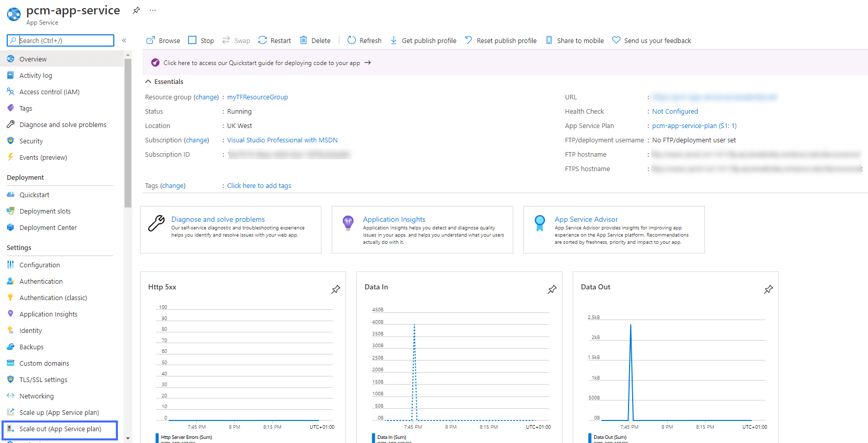Click Send us your feedback
The width and height of the screenshot is (868, 443).
coord(652,40)
